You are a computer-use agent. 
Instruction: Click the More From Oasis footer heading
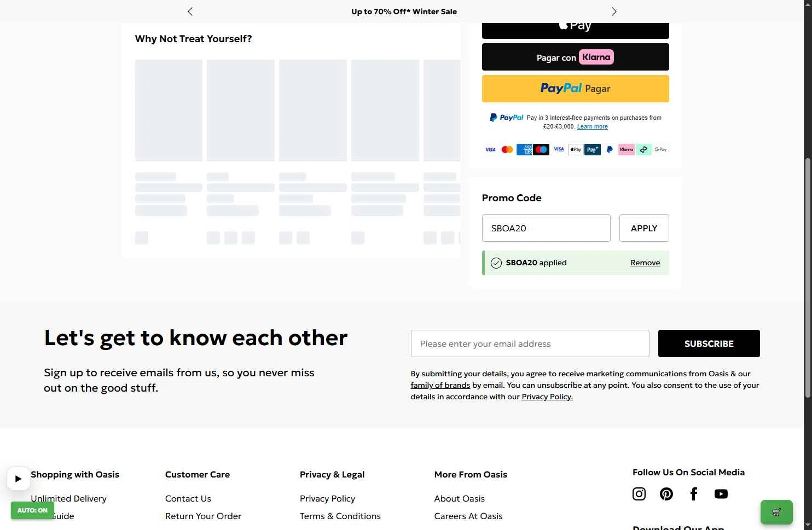471,474
